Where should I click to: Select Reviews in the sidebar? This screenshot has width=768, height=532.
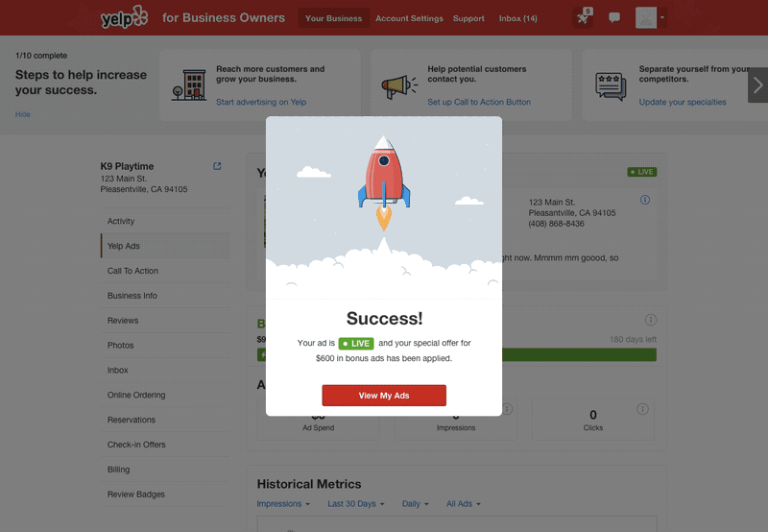165,321
